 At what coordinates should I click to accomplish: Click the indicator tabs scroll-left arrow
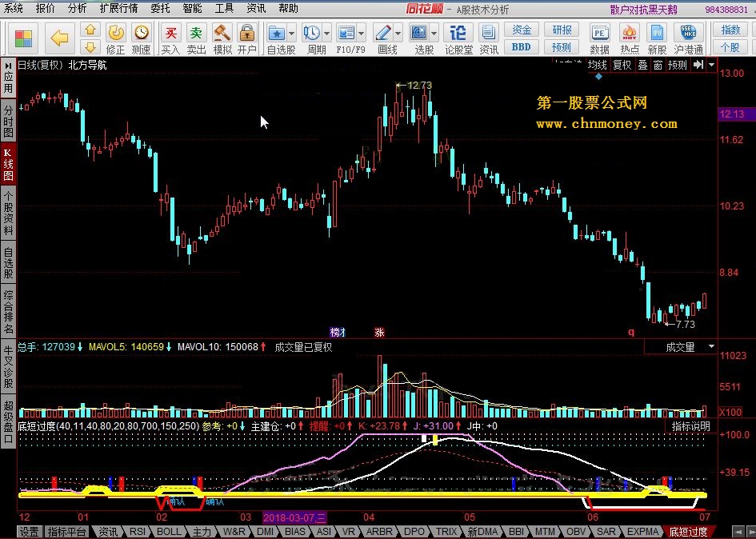737,532
